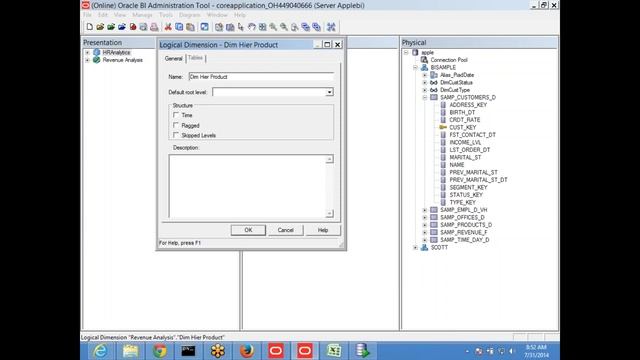Click the Description scrollbar up arrow

coord(329,159)
